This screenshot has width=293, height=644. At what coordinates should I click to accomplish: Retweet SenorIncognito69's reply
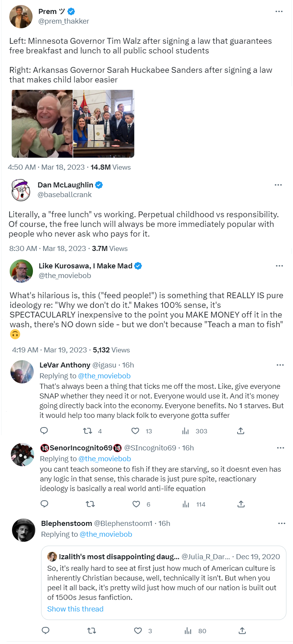pyautogui.click(x=90, y=504)
